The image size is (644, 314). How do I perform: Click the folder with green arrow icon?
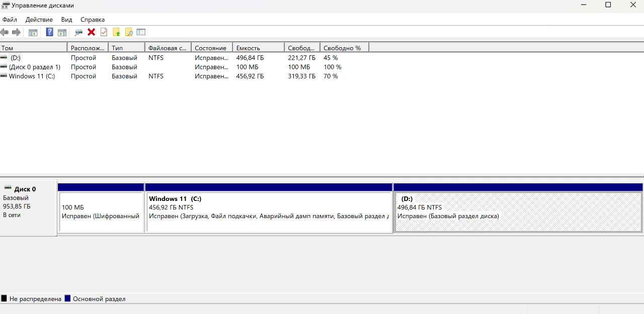pyautogui.click(x=116, y=32)
